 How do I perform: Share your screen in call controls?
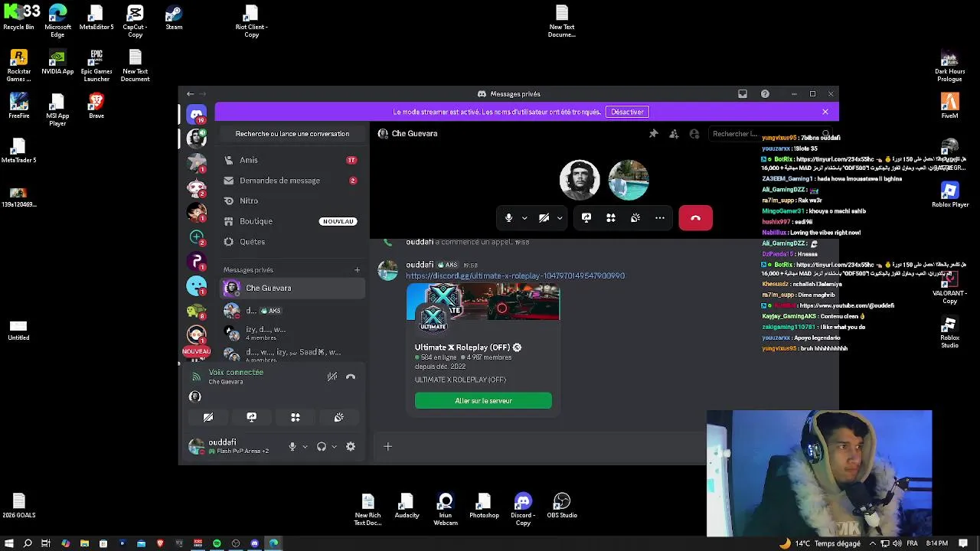586,218
